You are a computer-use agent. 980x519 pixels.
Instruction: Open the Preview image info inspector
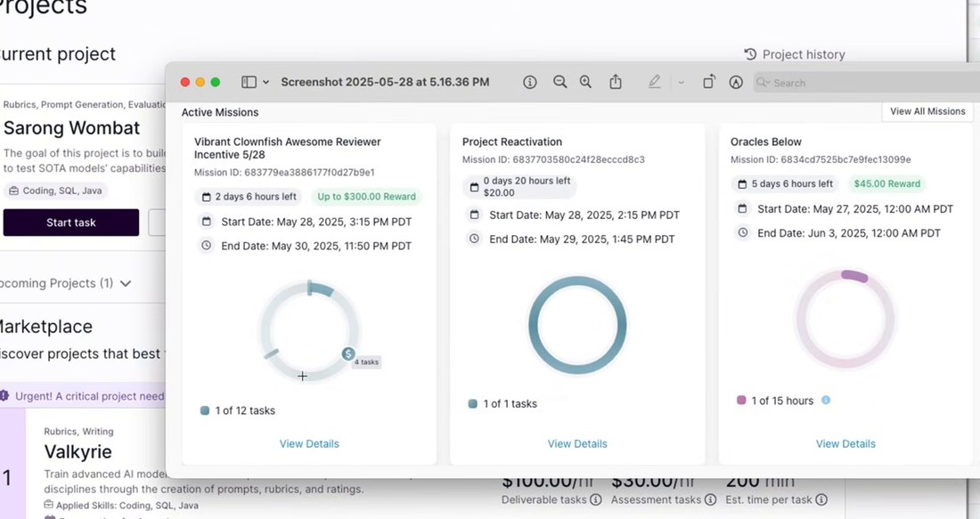(x=529, y=82)
